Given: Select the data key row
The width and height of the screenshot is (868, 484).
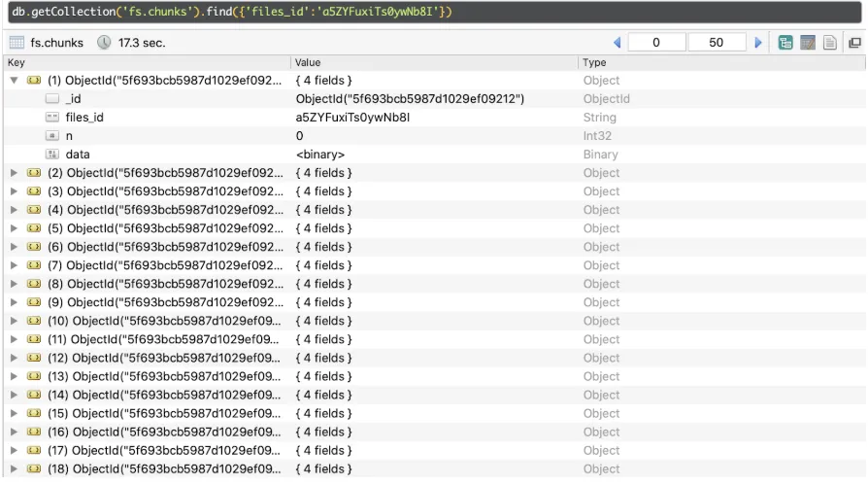Looking at the screenshot, I should point(78,155).
